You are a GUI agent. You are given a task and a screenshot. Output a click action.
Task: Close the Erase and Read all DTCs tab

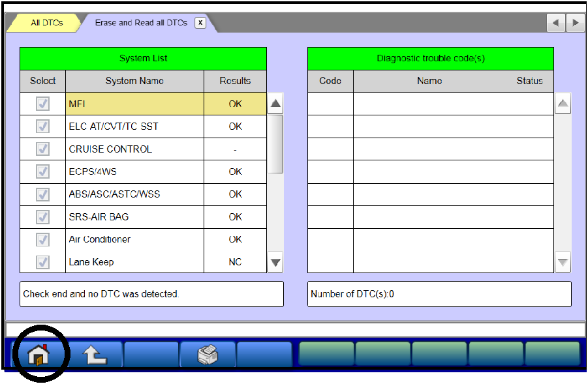pos(200,23)
